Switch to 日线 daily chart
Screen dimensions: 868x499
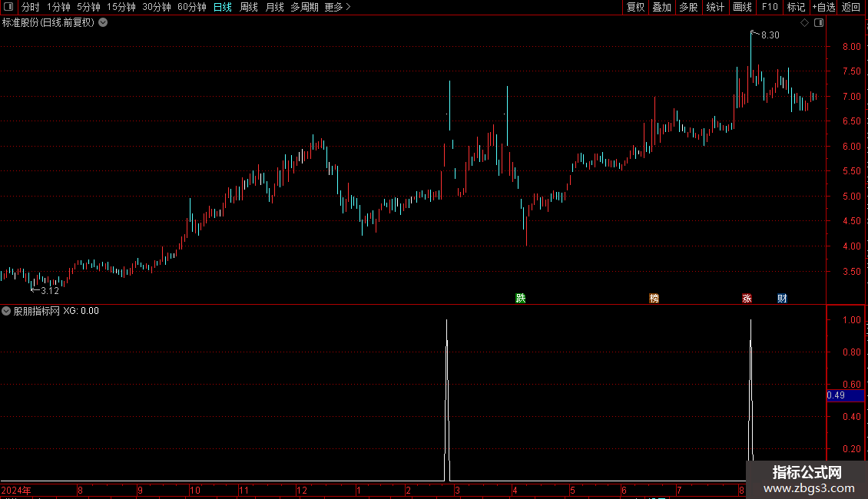223,7
